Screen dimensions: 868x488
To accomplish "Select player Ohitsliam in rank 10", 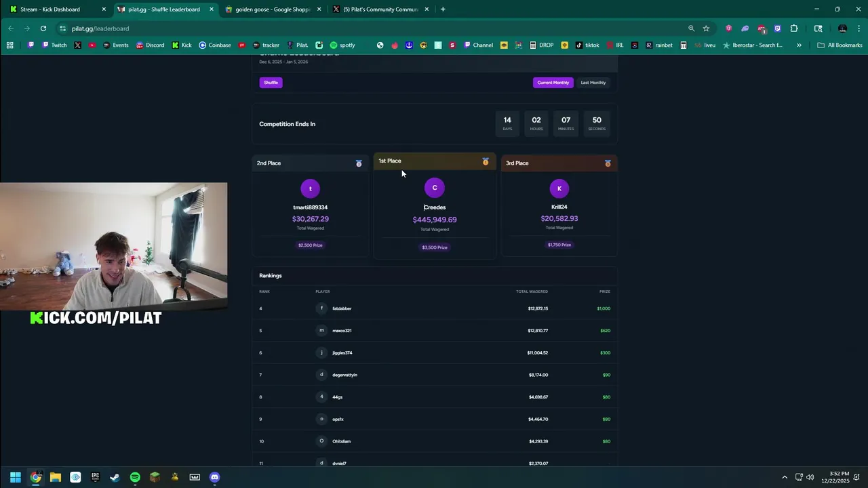I will coord(342,441).
